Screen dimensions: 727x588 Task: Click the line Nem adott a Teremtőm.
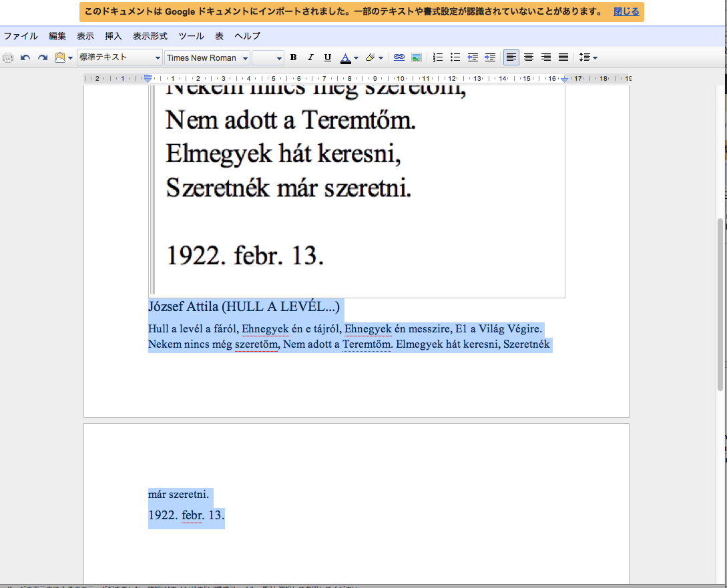tap(290, 120)
